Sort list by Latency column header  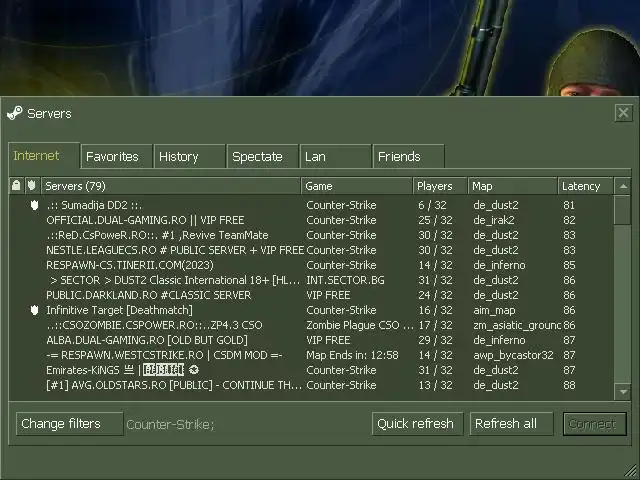[x=586, y=186]
